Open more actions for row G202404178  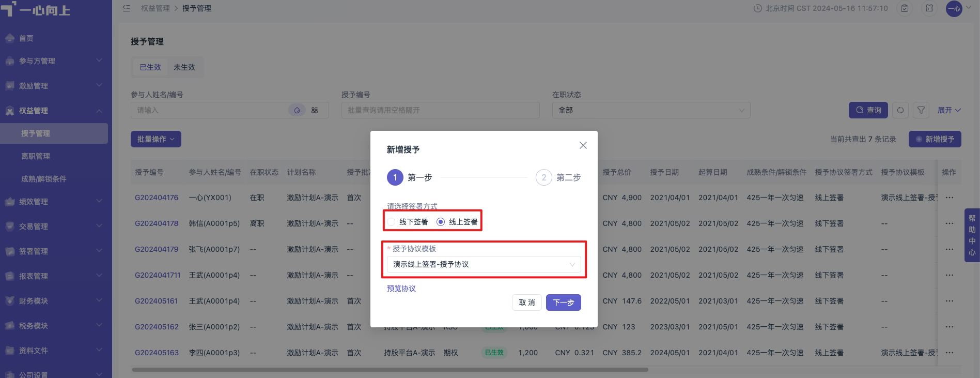point(950,223)
